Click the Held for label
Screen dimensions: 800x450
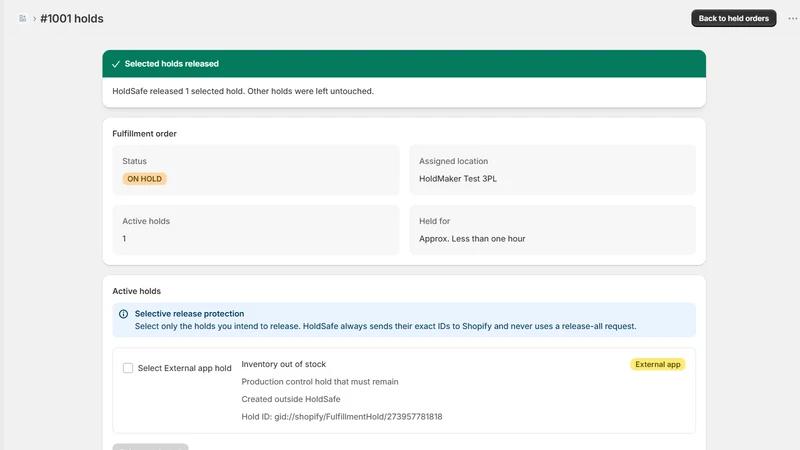[x=434, y=221]
